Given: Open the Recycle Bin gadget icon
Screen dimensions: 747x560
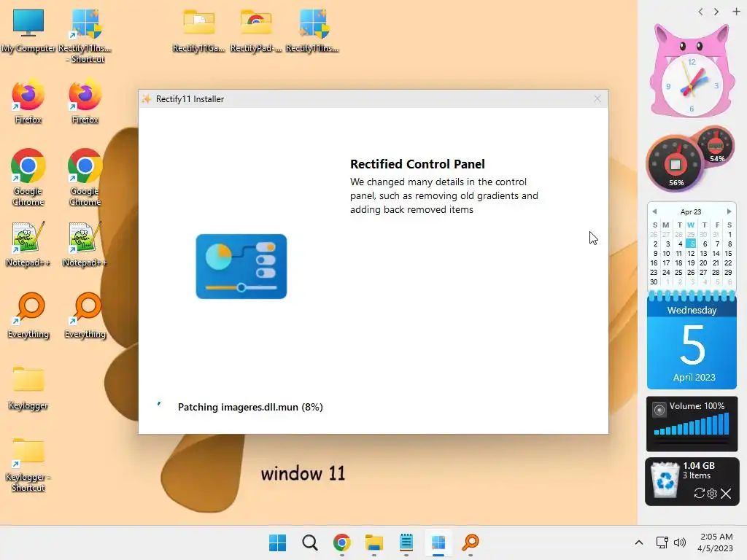Looking at the screenshot, I should click(665, 480).
